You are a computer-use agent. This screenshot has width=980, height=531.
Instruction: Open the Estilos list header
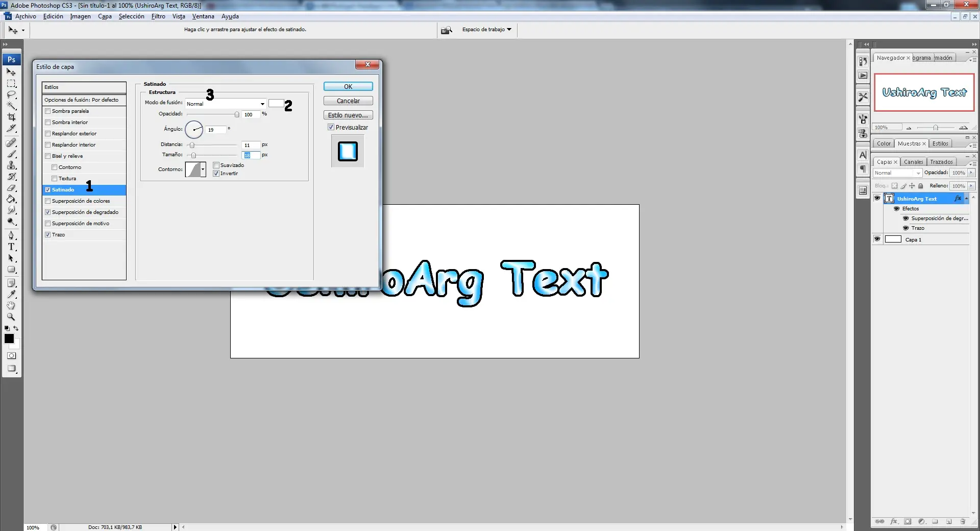tap(84, 87)
